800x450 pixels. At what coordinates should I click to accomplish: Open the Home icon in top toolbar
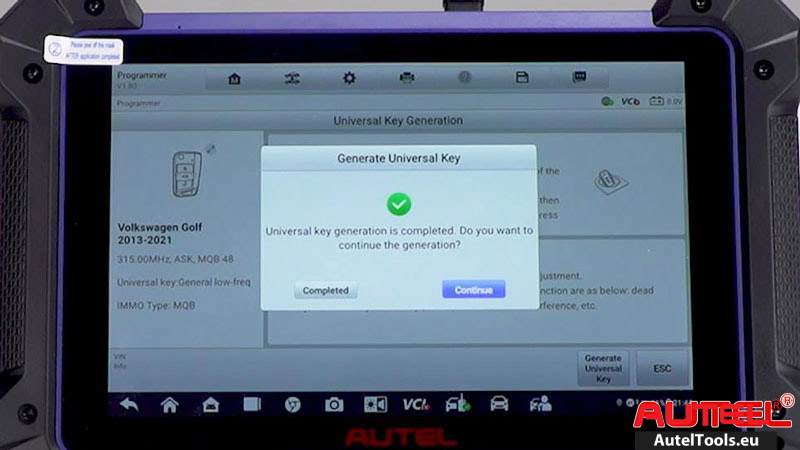pyautogui.click(x=234, y=78)
